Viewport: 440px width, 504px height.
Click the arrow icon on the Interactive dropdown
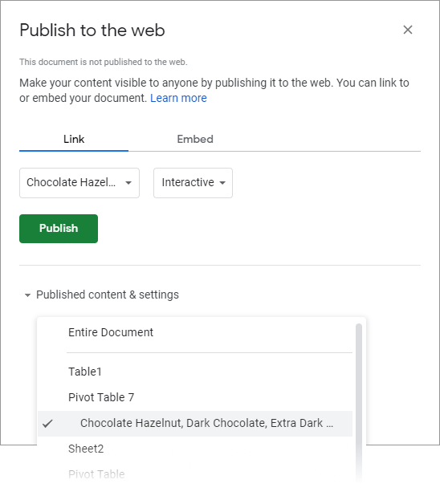point(222,183)
